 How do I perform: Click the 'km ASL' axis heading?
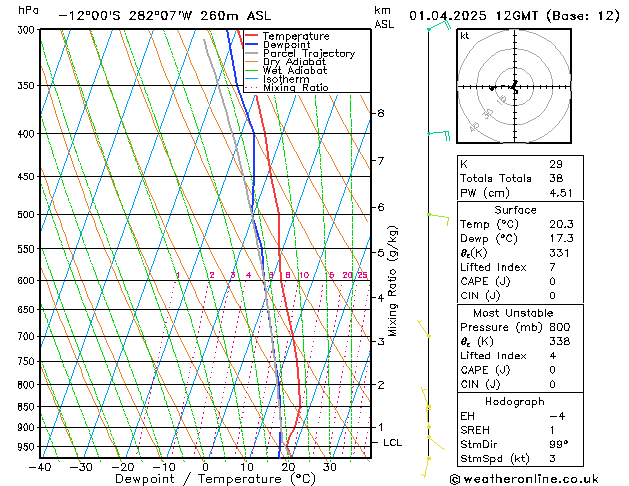click(384, 17)
